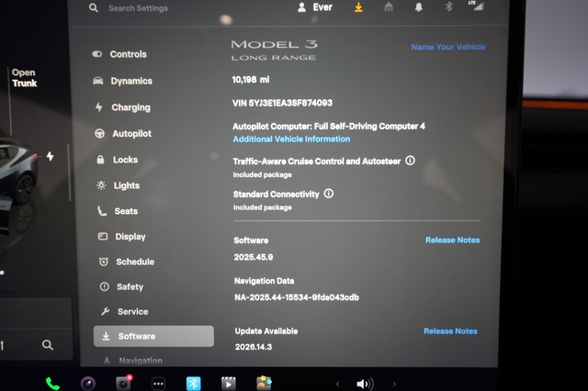Open the all apps three-dots launcher

pos(158,384)
